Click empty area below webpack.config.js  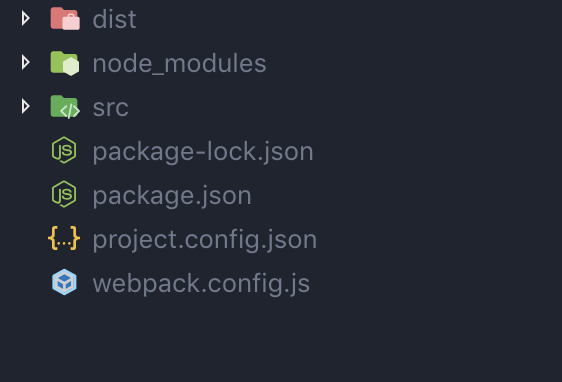tap(281, 340)
